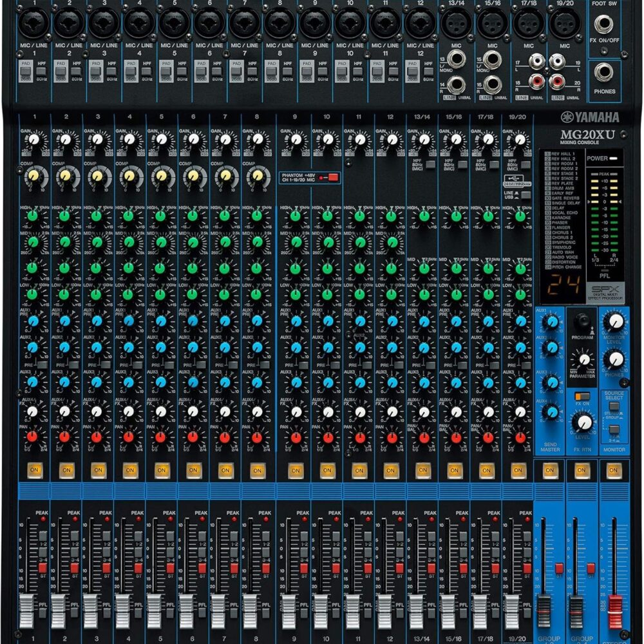Toggle the FX ON switch

[x=582, y=396]
